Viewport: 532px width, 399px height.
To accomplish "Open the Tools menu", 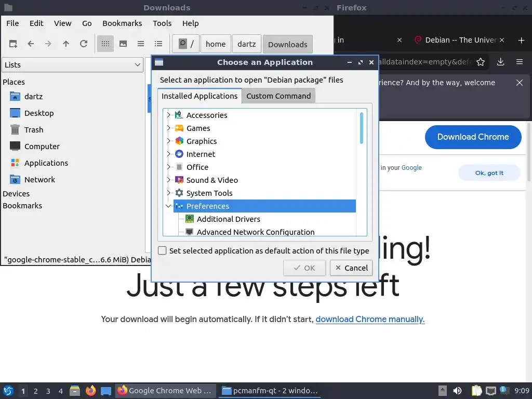I will pyautogui.click(x=162, y=23).
